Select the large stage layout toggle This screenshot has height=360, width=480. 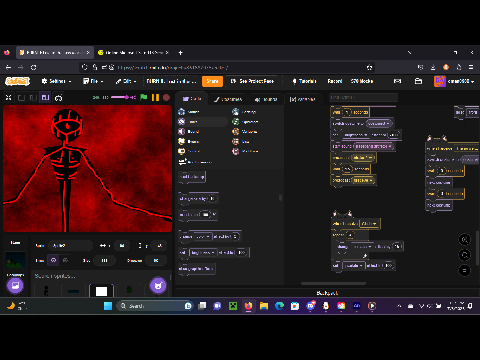click(x=45, y=98)
